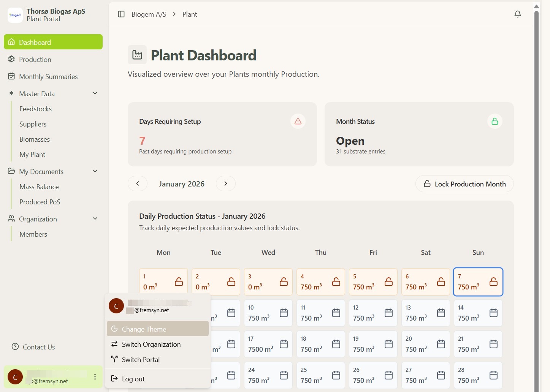
Task: Open the three-dot user menu icon
Action: pos(95,377)
